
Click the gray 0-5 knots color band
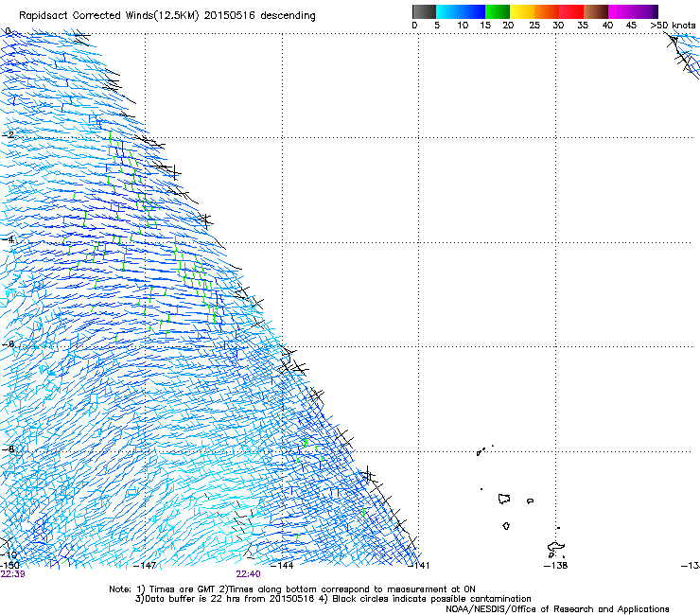pyautogui.click(x=424, y=11)
